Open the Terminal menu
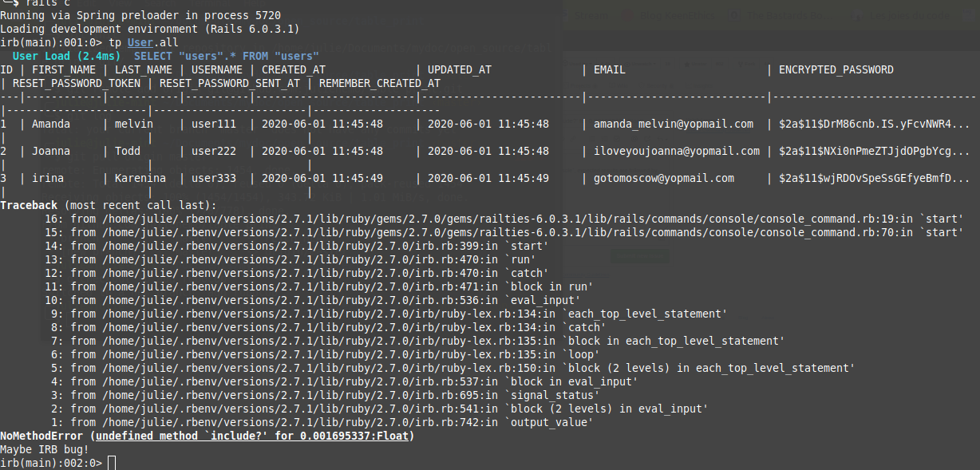 pos(209,4)
